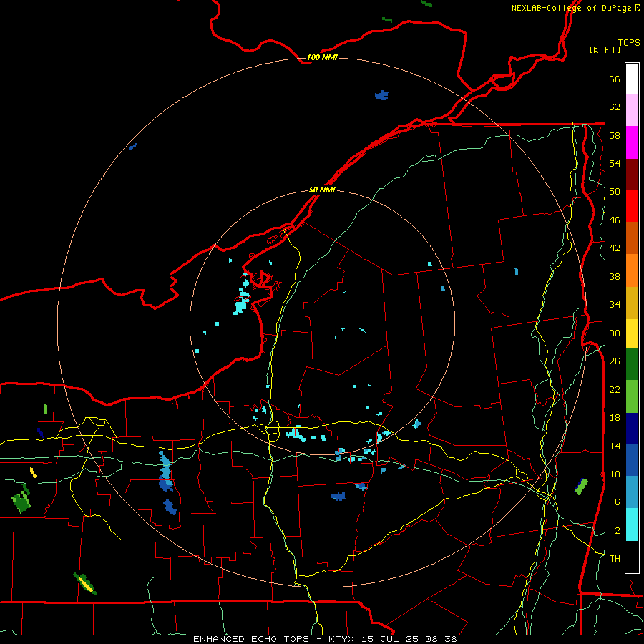The height and width of the screenshot is (644, 644).
Task: Click the "TOPS" legend title
Action: [629, 43]
